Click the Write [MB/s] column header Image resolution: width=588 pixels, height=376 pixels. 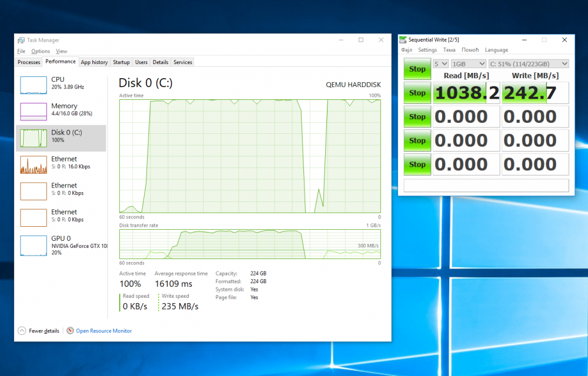(535, 76)
